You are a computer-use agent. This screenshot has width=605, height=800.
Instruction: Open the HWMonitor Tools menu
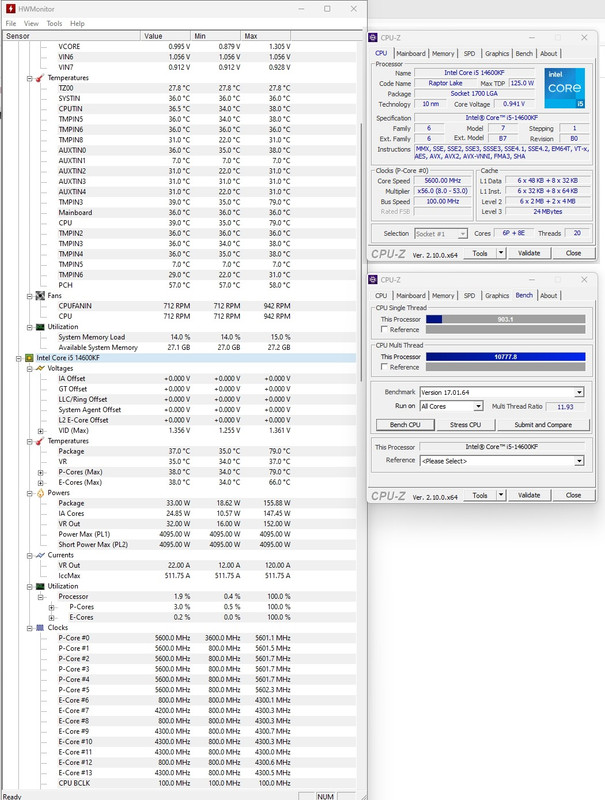pos(54,23)
